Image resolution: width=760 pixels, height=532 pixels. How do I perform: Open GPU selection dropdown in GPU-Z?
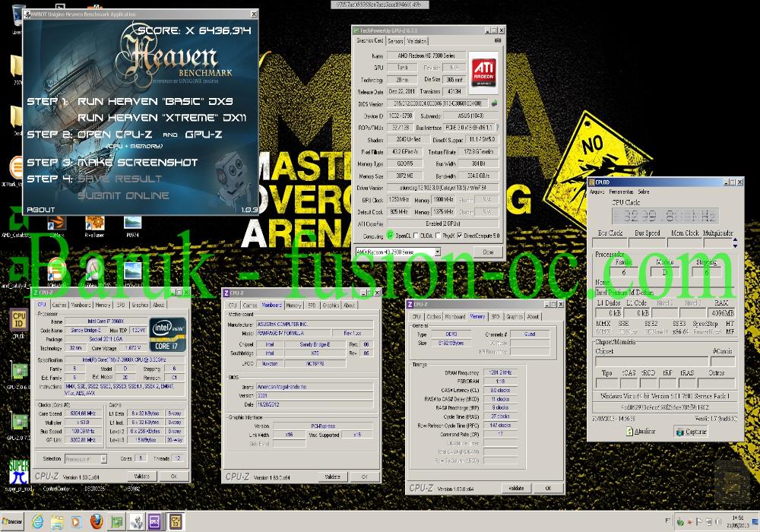(397, 252)
